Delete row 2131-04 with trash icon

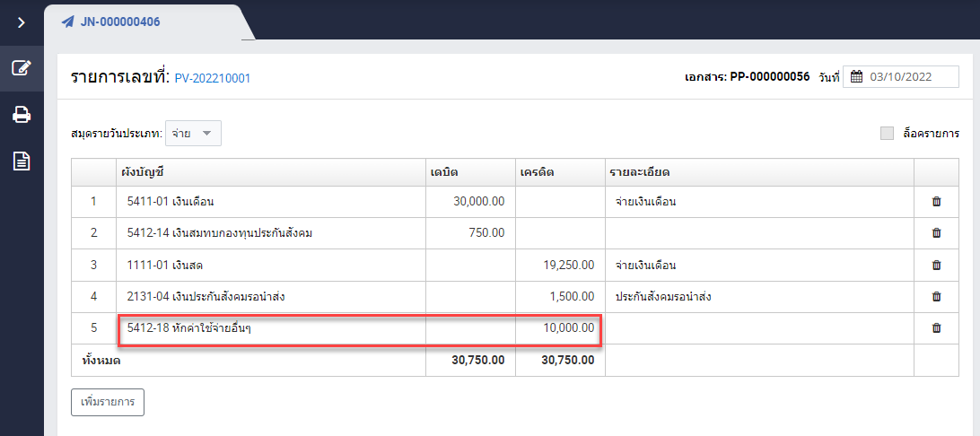click(x=936, y=296)
